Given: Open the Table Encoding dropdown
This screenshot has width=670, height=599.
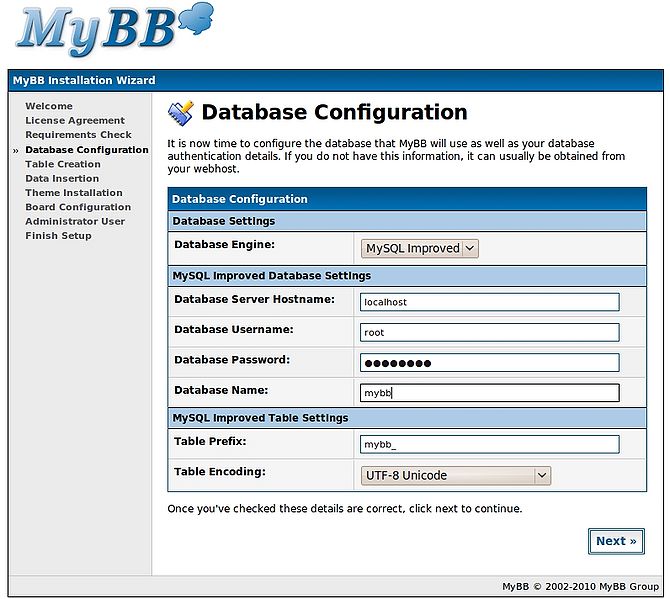Looking at the screenshot, I should coord(456,476).
